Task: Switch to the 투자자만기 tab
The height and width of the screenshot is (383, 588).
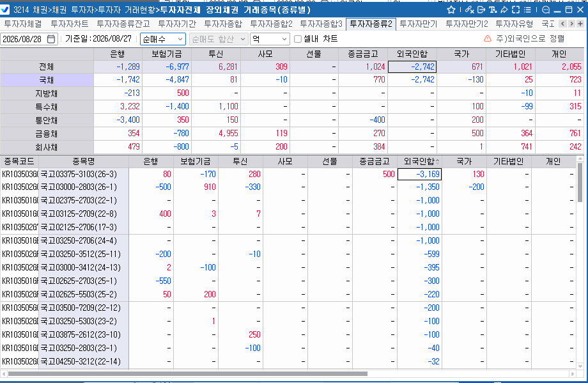Action: 419,24
